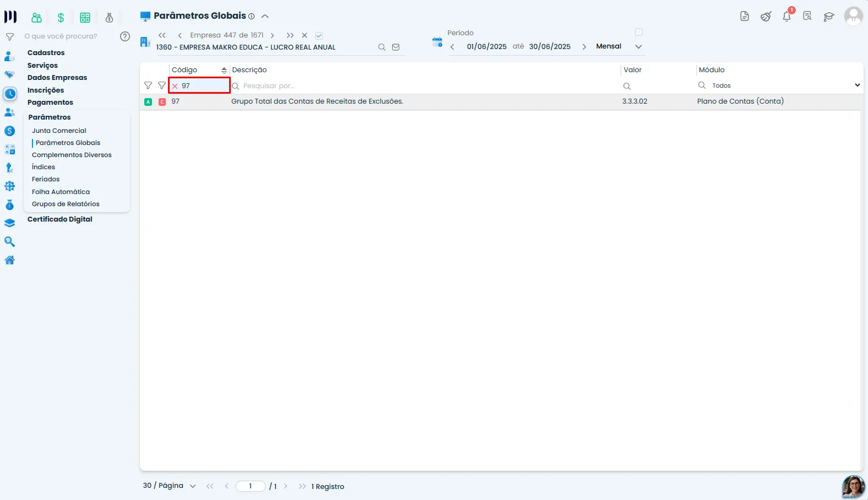Image resolution: width=868 pixels, height=500 pixels.
Task: Open the handshake icon in left sidebar
Action: click(9, 74)
